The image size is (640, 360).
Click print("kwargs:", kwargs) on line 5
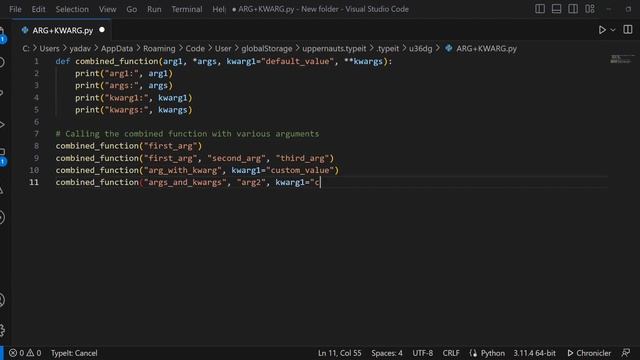click(x=133, y=110)
